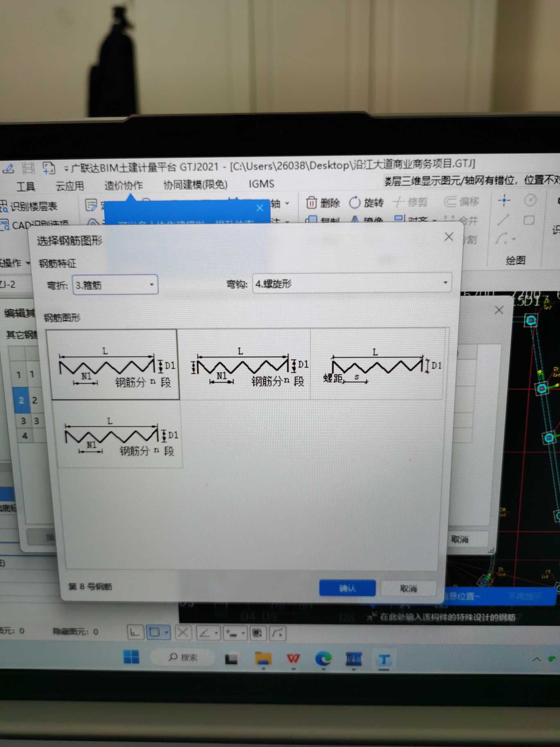Open the 工具 menu tab
560x747 pixels.
coord(26,187)
